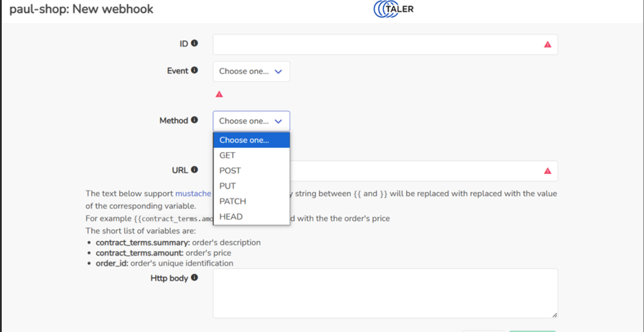Image resolution: width=644 pixels, height=332 pixels.
Task: Click the info icon next to ID
Action: 194,43
